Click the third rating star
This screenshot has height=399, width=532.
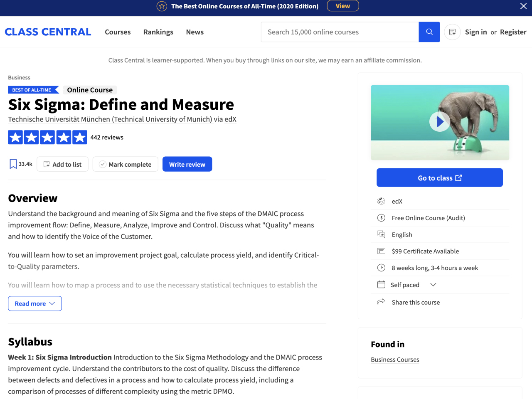click(47, 138)
